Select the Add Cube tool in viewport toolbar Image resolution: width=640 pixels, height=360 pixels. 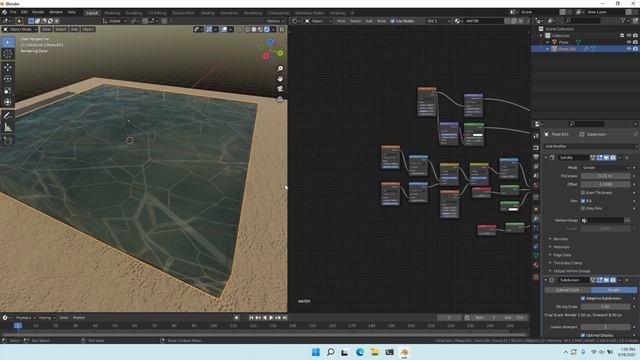[8, 141]
